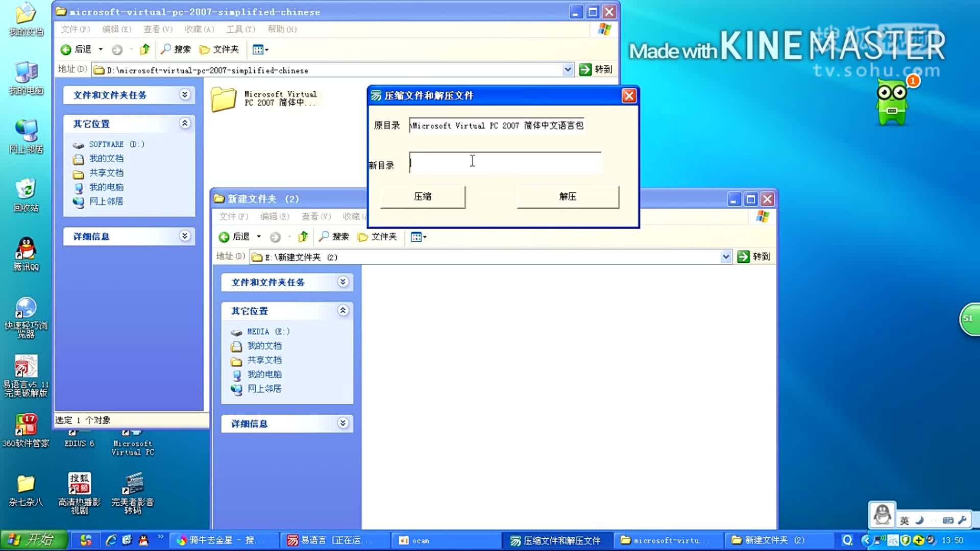Click 转到 button in 新建文件夹 (2) window
The image size is (980, 551).
tap(754, 257)
